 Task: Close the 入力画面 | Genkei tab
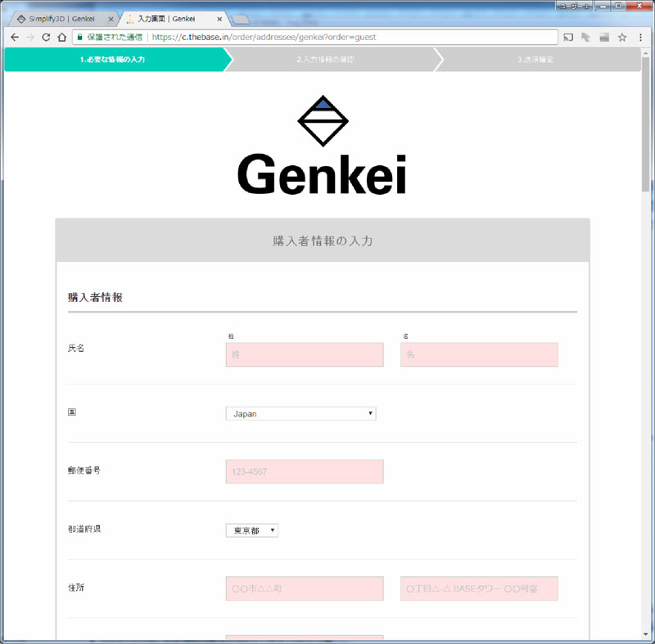pos(219,19)
